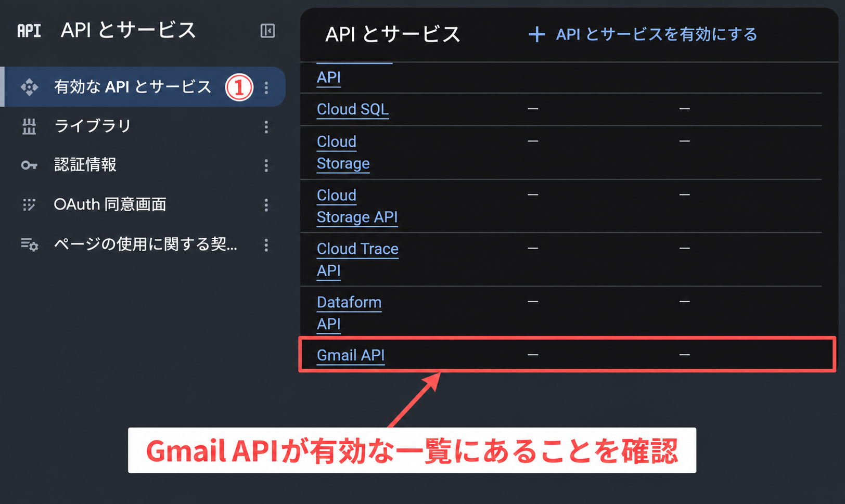Open the three-dot menu beside OAuth 同意画面
The image size is (845, 504).
pos(266,205)
